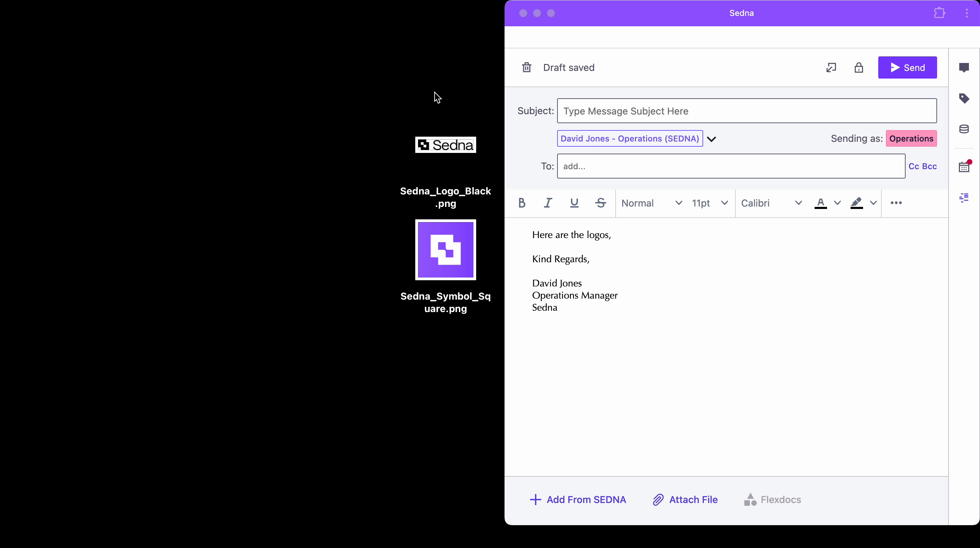Click the Sedna_Logo_Black.png file name label
980x548 pixels.
click(445, 197)
